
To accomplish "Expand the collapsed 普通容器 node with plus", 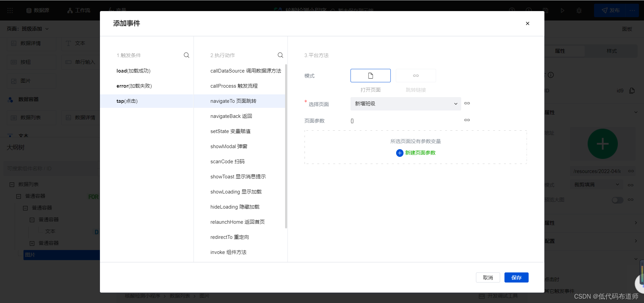I will 32,243.
